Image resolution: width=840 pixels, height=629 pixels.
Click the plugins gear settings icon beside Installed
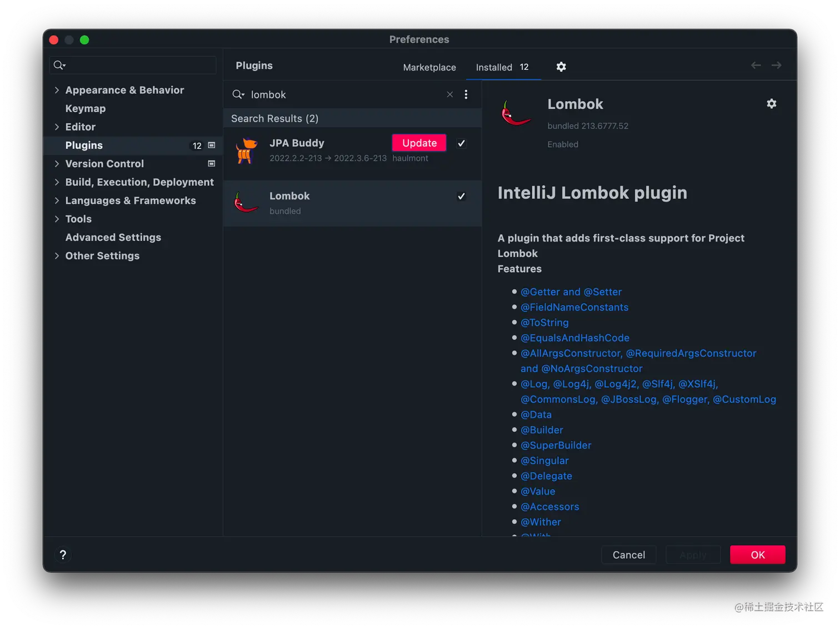561,67
